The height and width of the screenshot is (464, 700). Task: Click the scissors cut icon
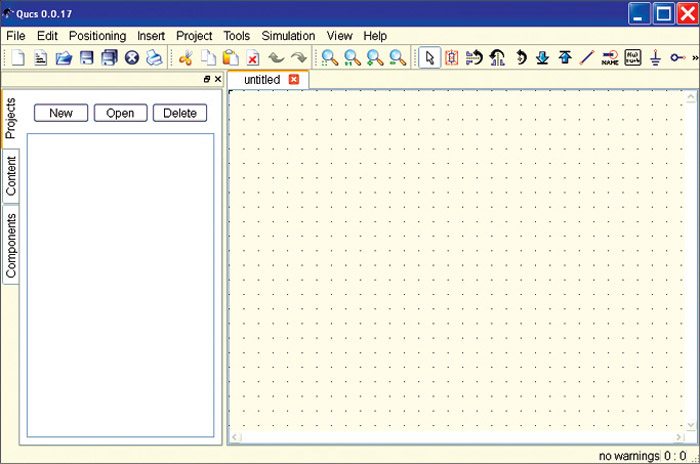click(185, 58)
